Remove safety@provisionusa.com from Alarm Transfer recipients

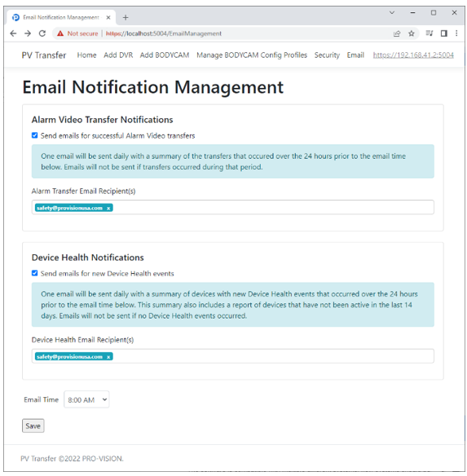tap(108, 208)
